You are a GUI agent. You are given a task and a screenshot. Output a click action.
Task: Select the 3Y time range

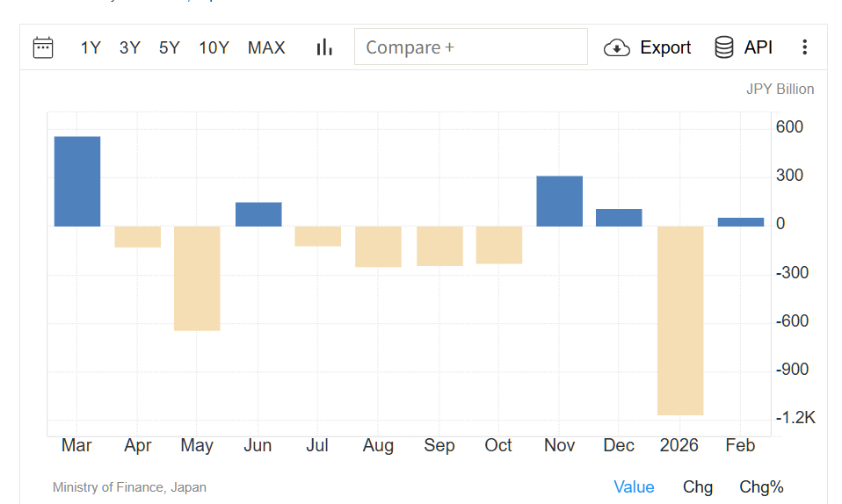[130, 47]
